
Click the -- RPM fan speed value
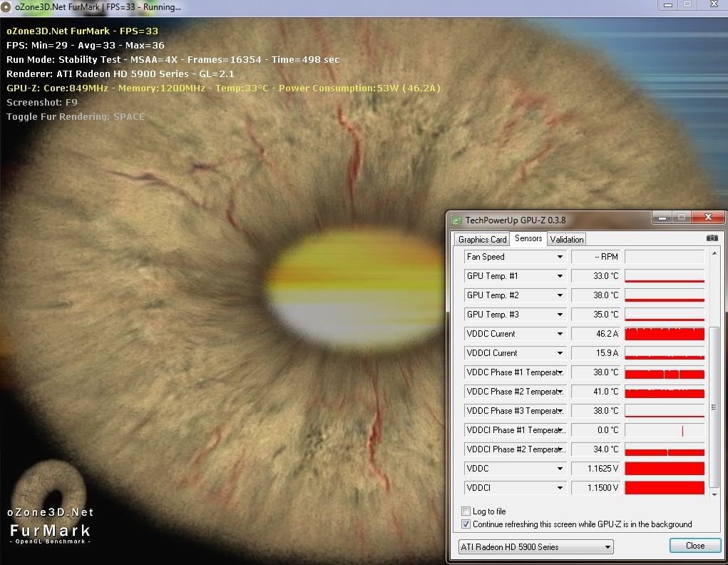596,257
